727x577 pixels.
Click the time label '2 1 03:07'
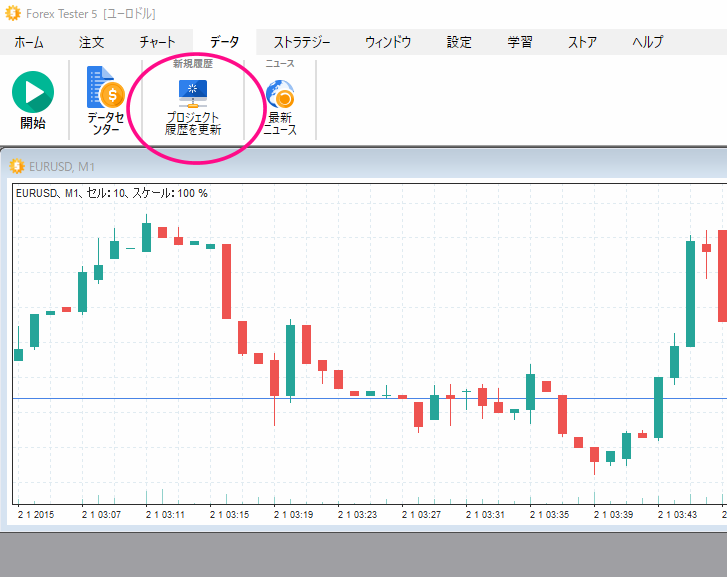tap(102, 514)
